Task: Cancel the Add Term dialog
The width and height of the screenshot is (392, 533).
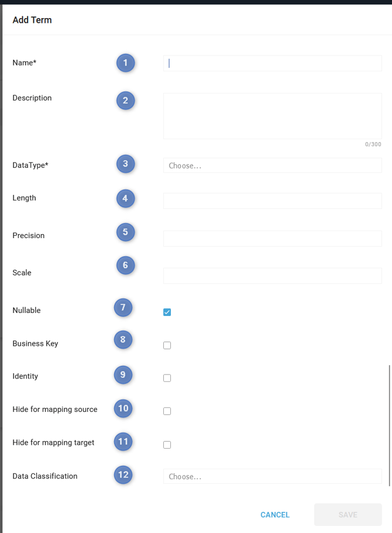Action: click(275, 515)
